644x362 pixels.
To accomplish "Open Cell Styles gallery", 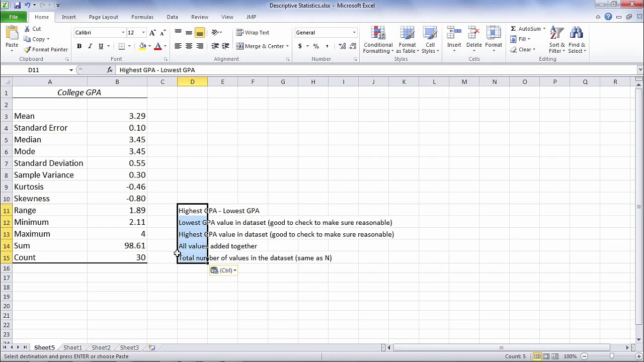I will coord(430,40).
